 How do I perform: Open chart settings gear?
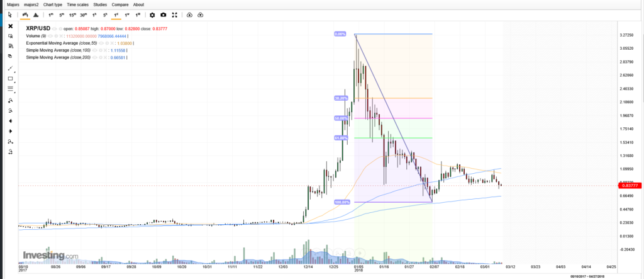pos(152,15)
